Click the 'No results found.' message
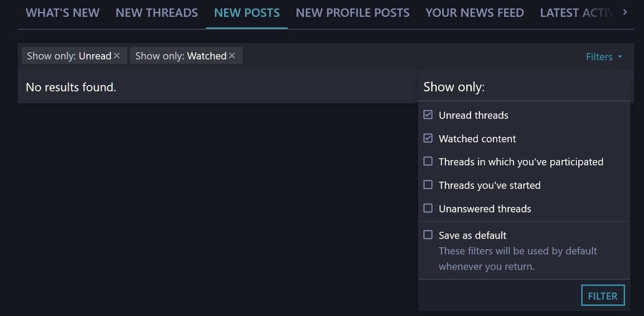Image resolution: width=644 pixels, height=316 pixels. [71, 87]
